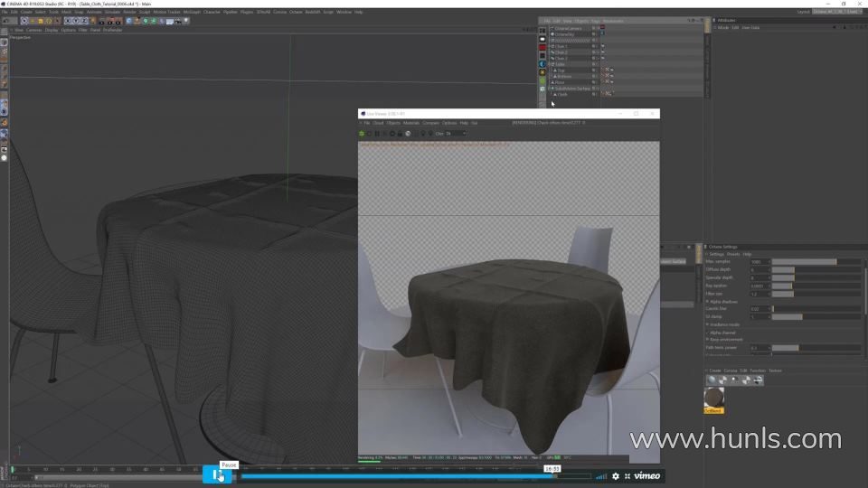This screenshot has width=868, height=488.
Task: Open the Octane menu in main menu bar
Action: [x=296, y=12]
